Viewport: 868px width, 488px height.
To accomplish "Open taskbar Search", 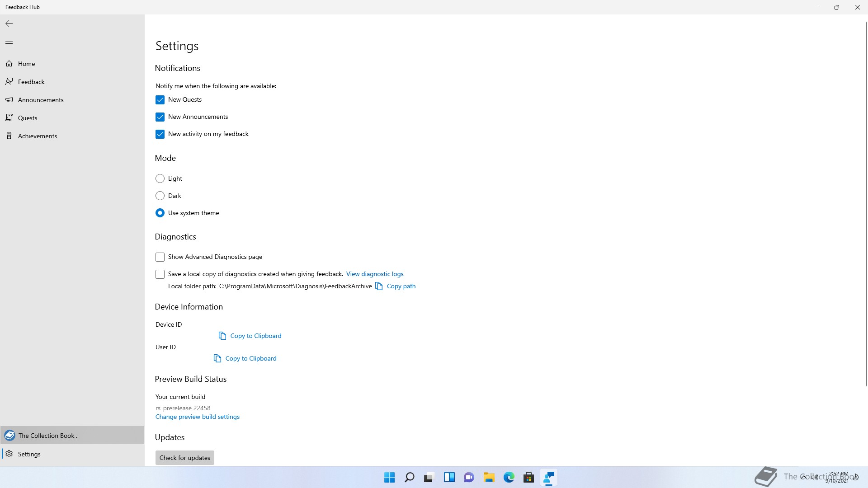I will tap(409, 477).
